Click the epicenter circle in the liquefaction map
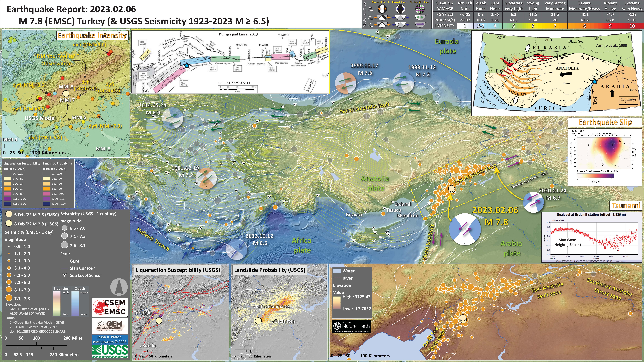The width and height of the screenshot is (644, 362). pos(159,320)
